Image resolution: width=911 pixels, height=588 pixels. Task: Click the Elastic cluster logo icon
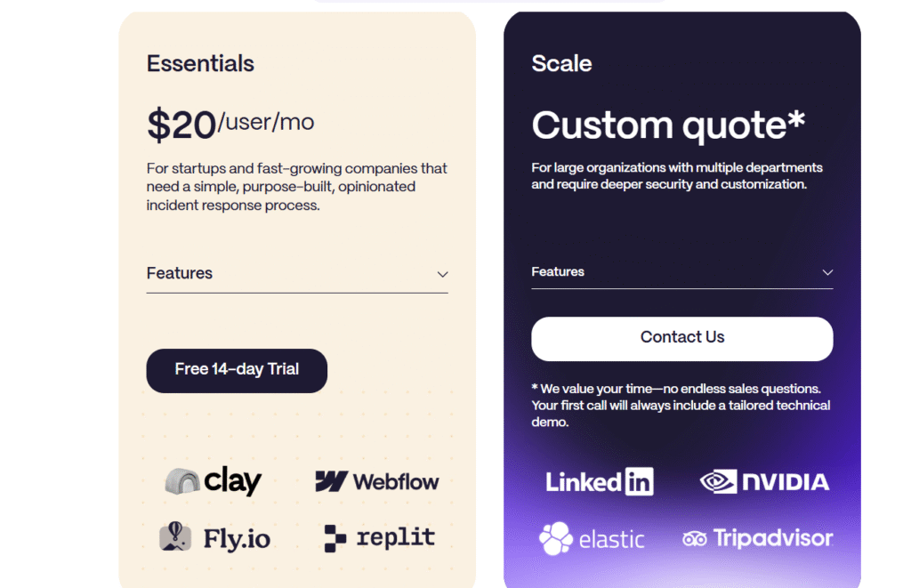[555, 538]
